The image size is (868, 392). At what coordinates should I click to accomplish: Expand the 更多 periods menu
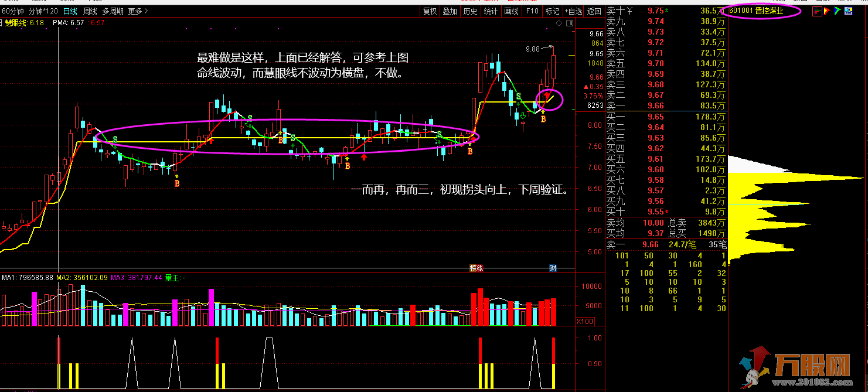click(x=138, y=11)
